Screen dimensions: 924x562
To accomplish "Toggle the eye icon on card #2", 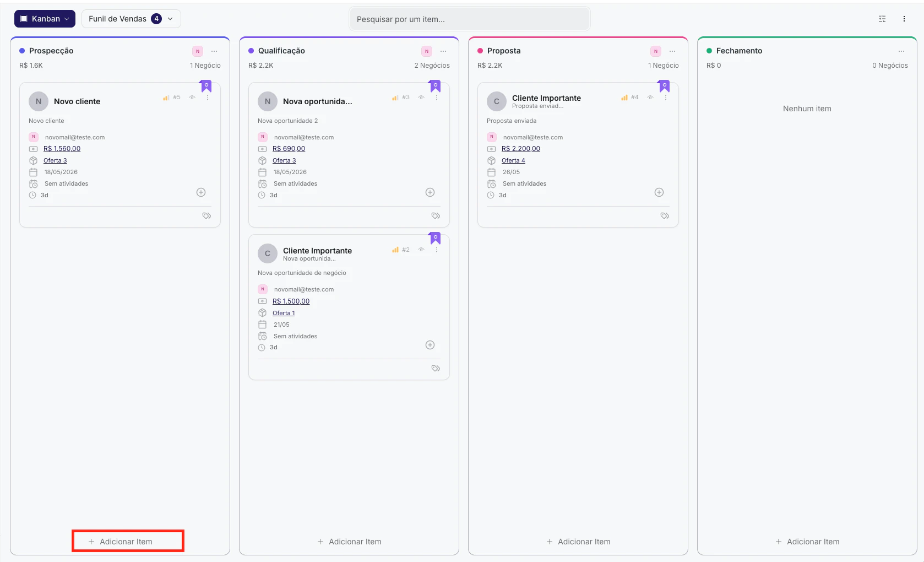I will 421,250.
